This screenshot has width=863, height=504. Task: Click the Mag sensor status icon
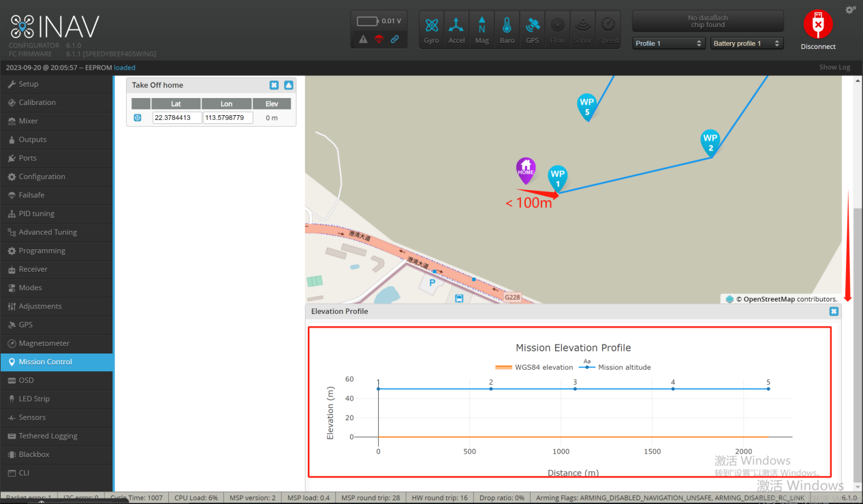(482, 30)
